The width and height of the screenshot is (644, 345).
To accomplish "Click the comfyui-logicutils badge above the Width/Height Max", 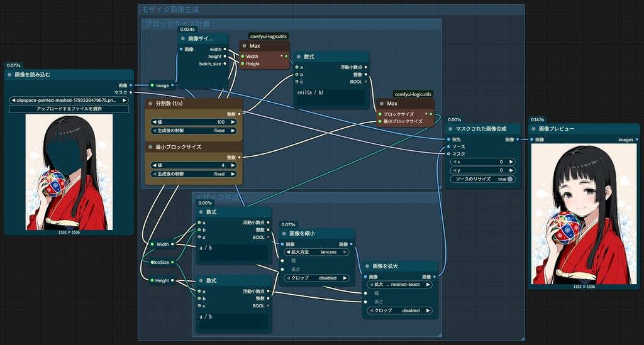I will coord(269,36).
